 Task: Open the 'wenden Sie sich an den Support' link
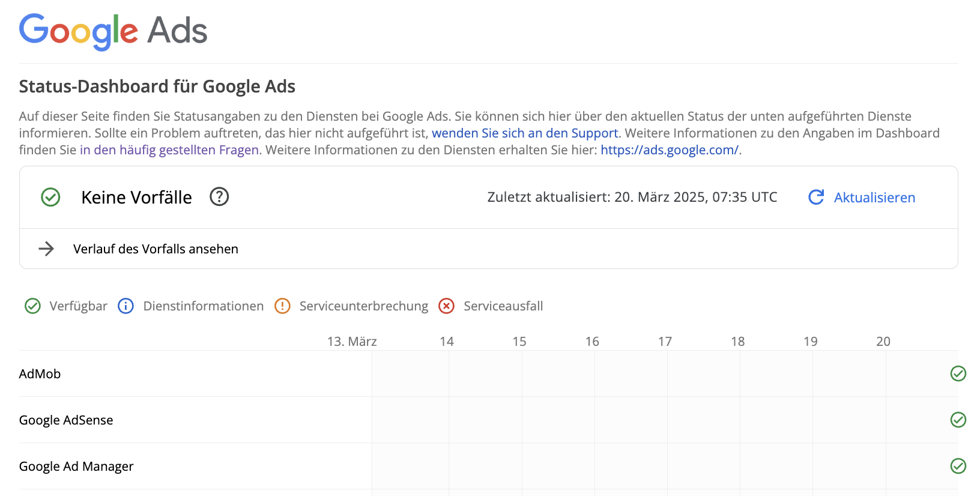pyautogui.click(x=525, y=133)
